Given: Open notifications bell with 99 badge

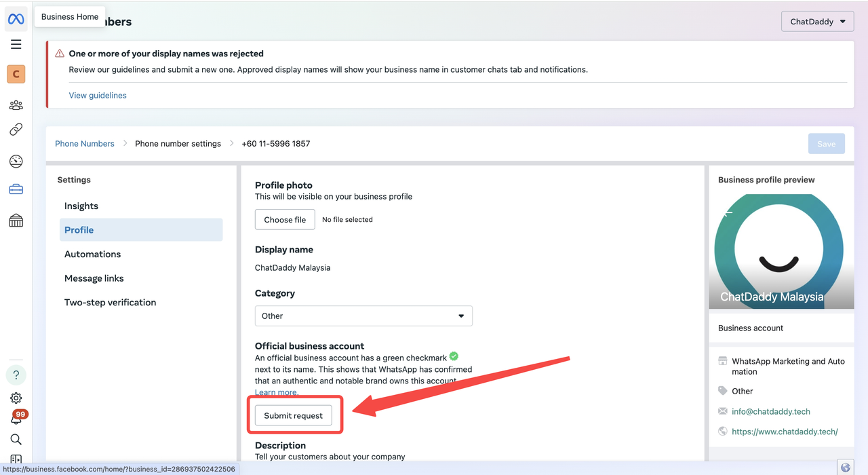Looking at the screenshot, I should tap(16, 419).
